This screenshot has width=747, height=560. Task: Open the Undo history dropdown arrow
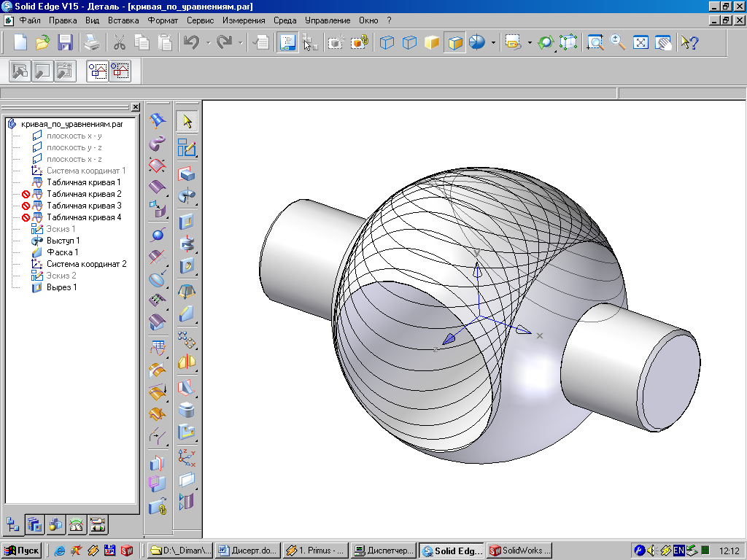[208, 43]
